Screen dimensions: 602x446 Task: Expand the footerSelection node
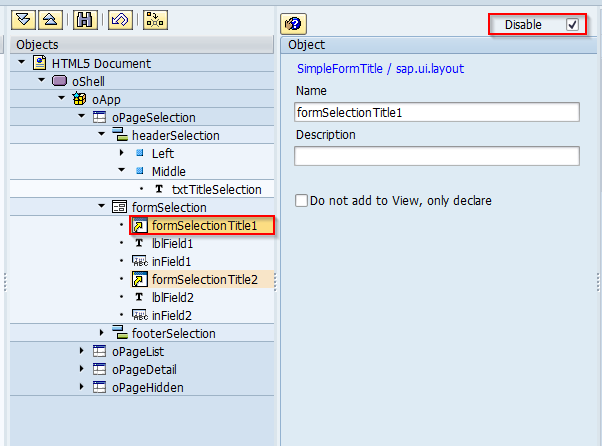tap(102, 333)
